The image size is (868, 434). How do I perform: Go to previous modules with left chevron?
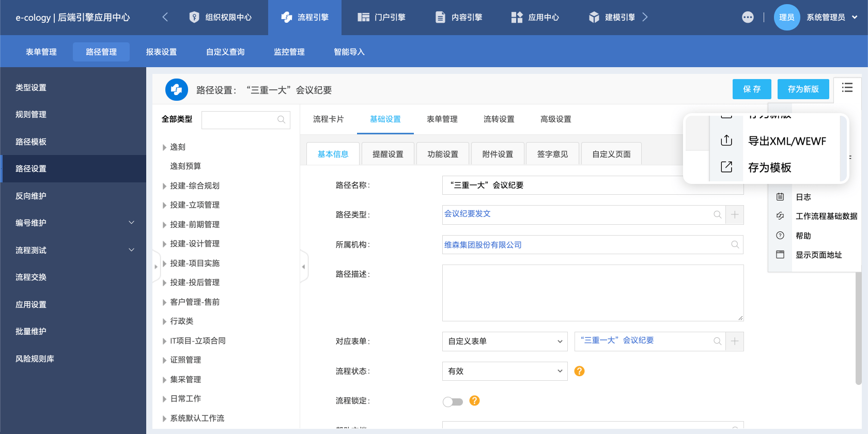point(165,17)
